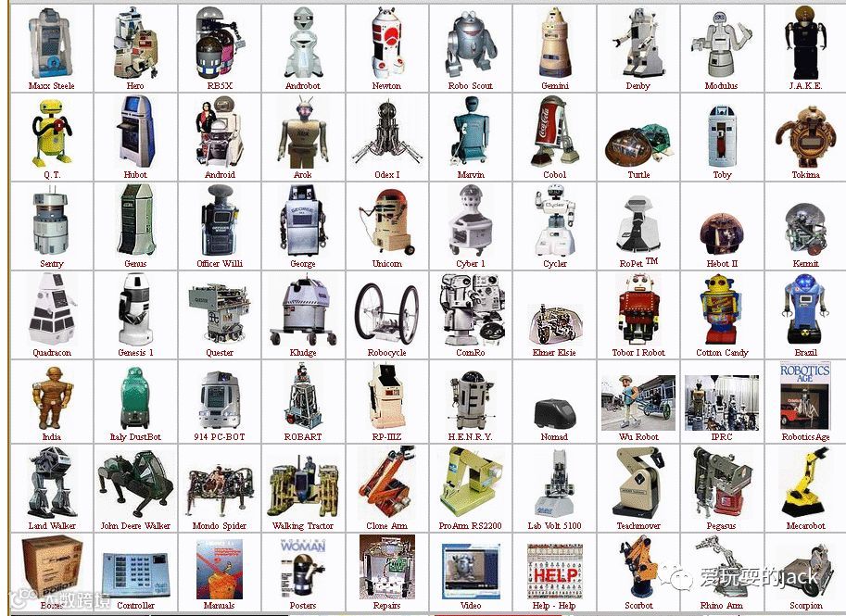Open the Androbot robot image

[x=303, y=44]
